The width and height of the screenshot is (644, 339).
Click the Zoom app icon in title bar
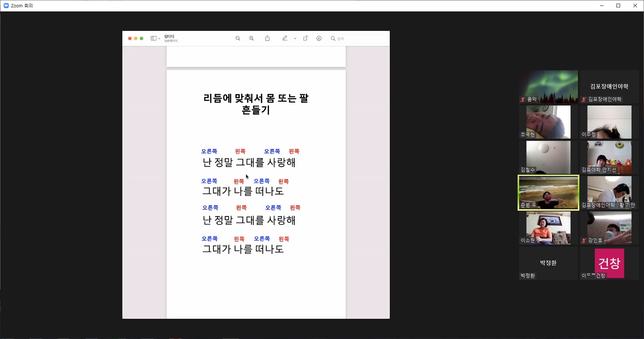[x=6, y=6]
